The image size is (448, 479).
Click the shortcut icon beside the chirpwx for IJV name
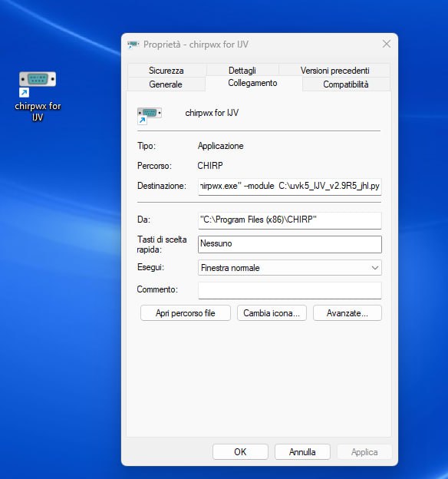(x=150, y=116)
